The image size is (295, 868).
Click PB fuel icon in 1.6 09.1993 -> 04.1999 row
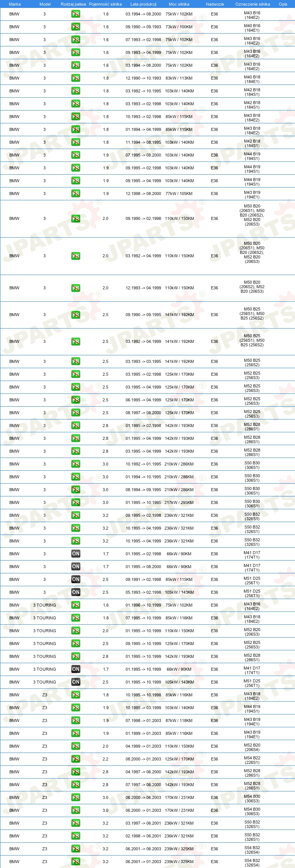tap(75, 52)
